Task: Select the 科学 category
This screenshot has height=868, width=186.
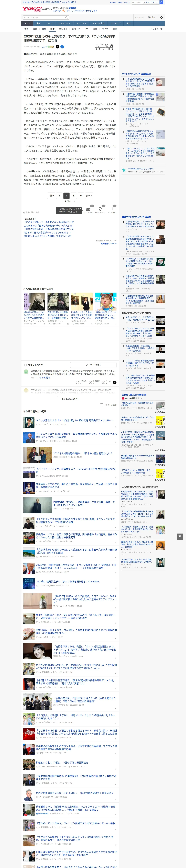Action: click(x=95, y=29)
